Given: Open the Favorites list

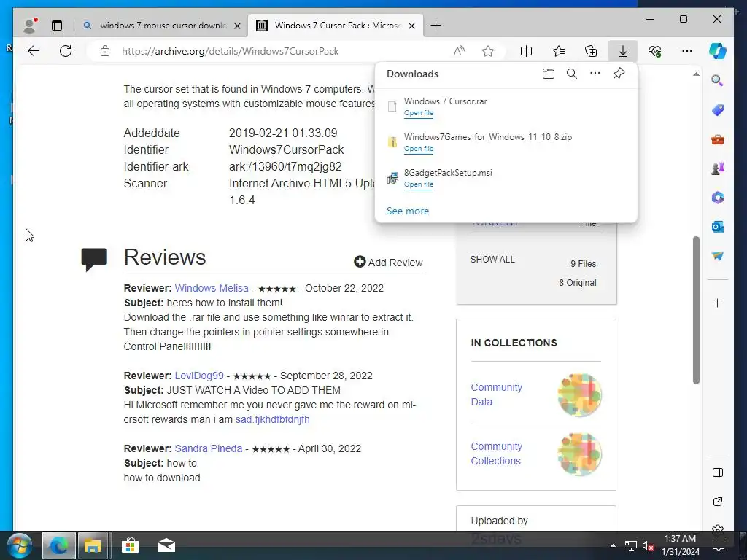Looking at the screenshot, I should [558, 51].
